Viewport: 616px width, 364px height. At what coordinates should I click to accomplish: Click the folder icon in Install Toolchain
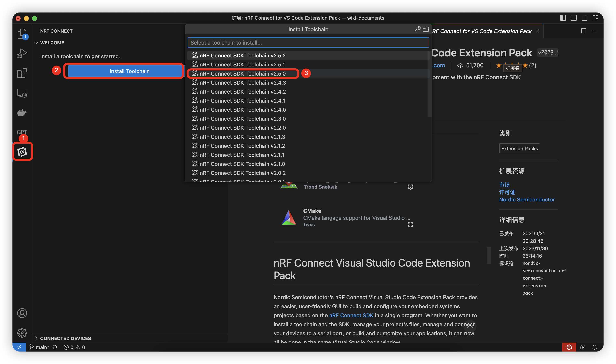[426, 29]
